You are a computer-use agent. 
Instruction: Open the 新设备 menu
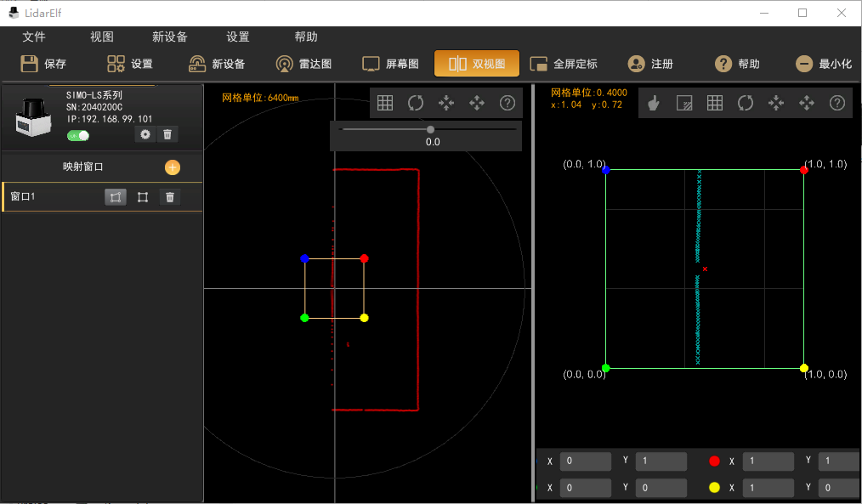(170, 37)
